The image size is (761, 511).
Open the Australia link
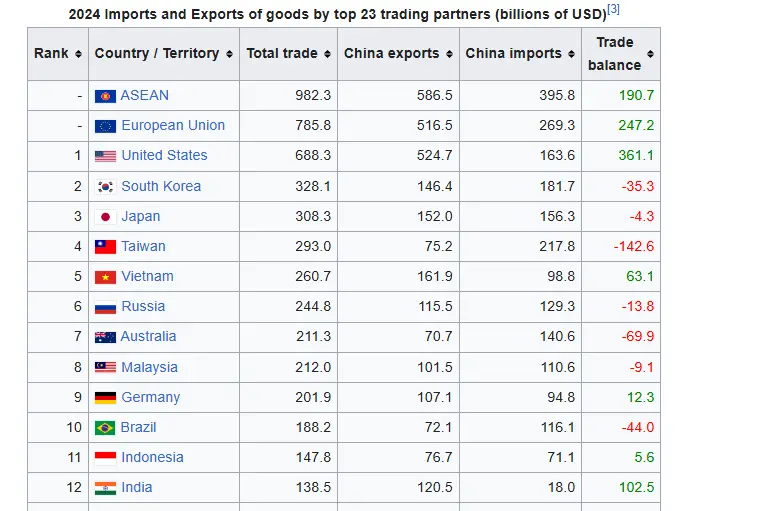148,336
